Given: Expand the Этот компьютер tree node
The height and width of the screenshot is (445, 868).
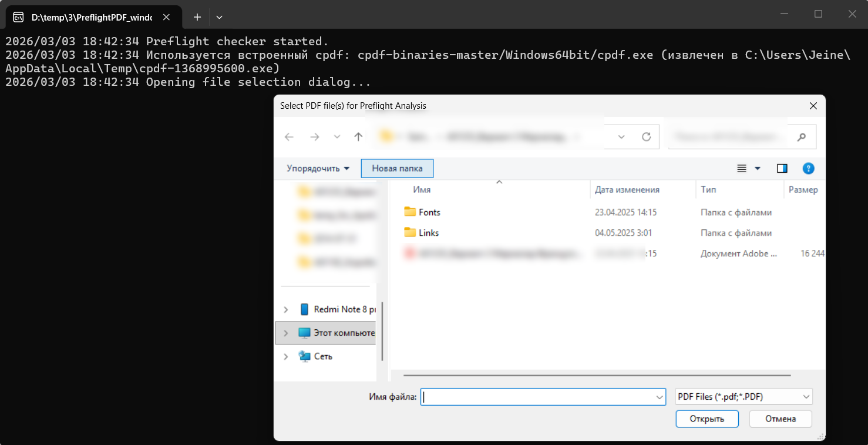Looking at the screenshot, I should (x=286, y=333).
